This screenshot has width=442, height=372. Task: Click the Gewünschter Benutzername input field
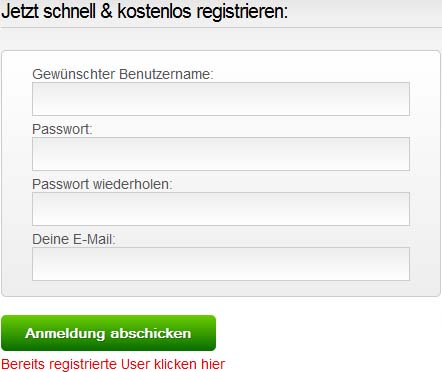(221, 99)
